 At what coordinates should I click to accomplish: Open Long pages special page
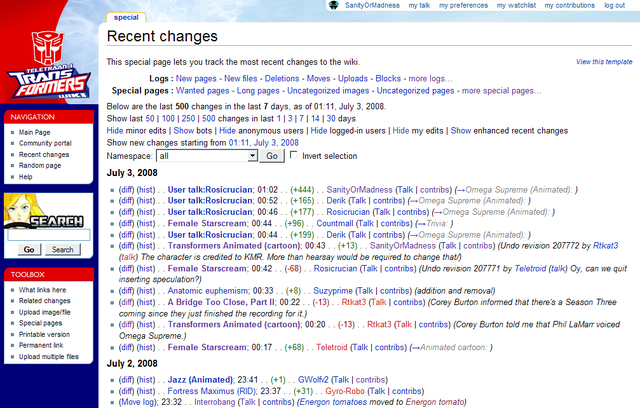pyautogui.click(x=258, y=91)
